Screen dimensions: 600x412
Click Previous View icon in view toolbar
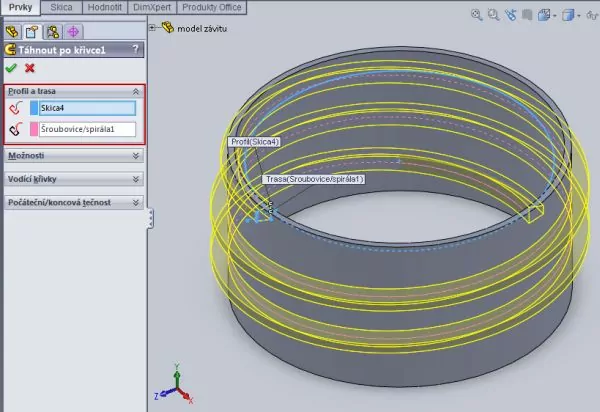pos(509,15)
